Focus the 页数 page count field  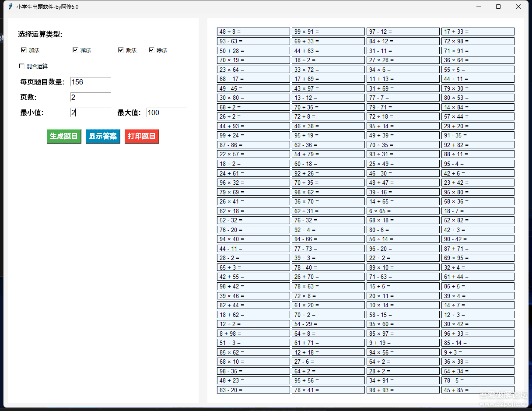[x=91, y=98]
